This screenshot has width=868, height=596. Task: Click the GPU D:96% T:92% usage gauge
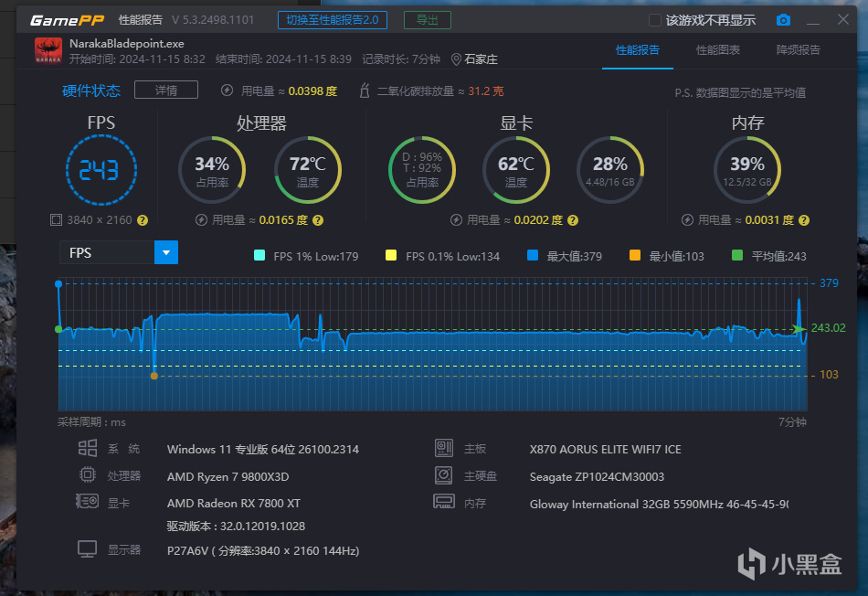click(x=422, y=170)
